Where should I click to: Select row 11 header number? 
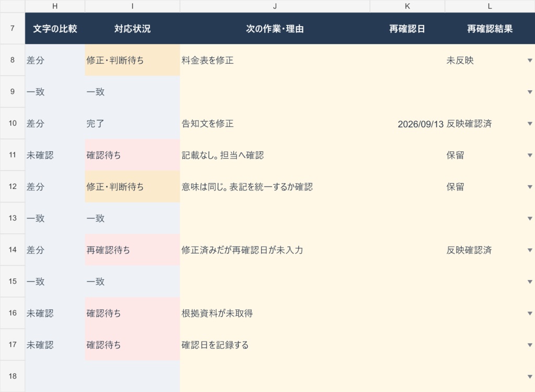click(x=13, y=155)
